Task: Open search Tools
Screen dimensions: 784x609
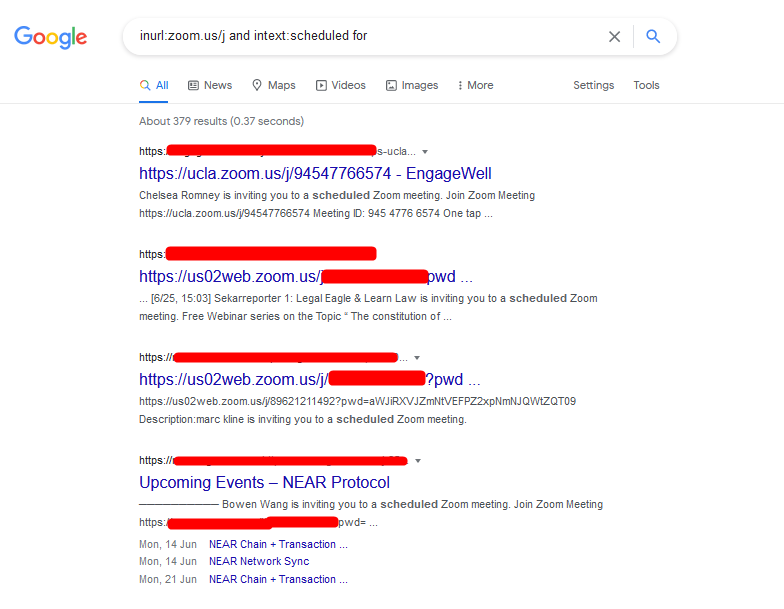Action: (x=646, y=86)
